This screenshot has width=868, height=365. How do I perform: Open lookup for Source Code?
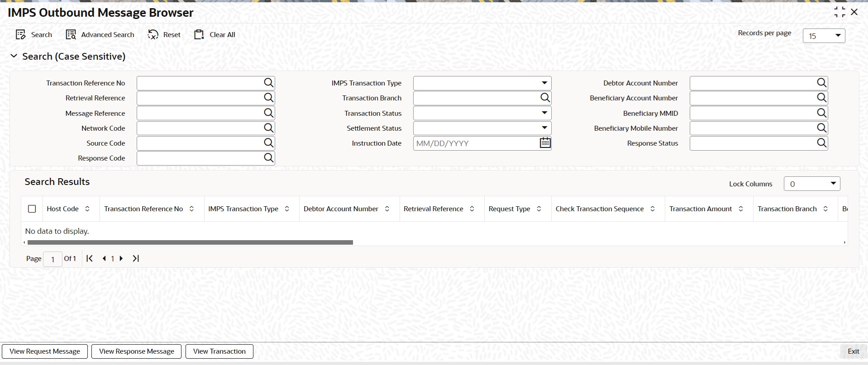pos(269,143)
